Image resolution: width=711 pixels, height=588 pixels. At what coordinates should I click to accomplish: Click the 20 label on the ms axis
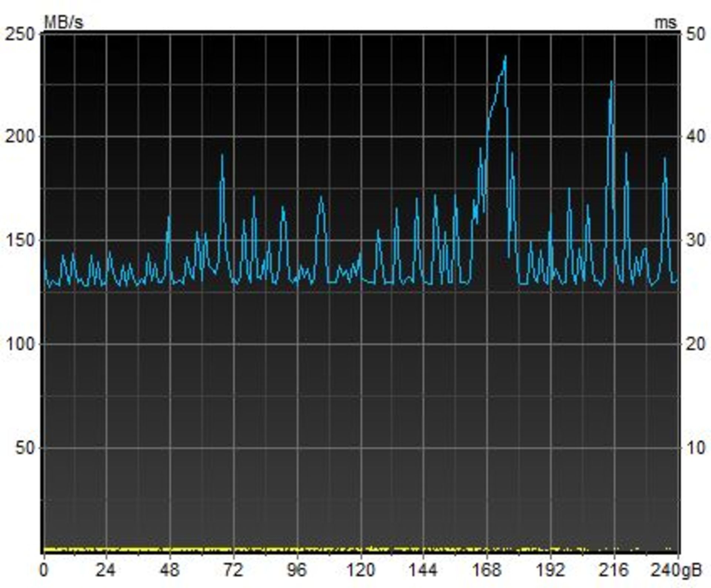[x=695, y=344]
